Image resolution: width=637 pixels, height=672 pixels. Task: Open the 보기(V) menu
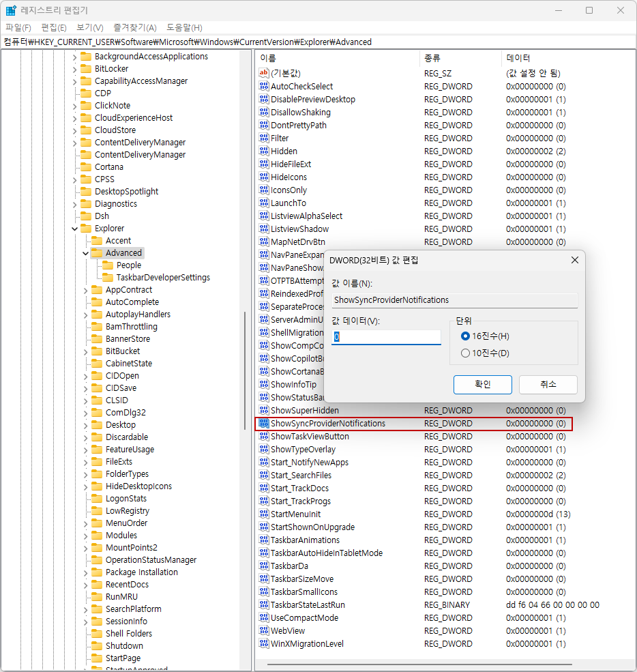[90, 27]
